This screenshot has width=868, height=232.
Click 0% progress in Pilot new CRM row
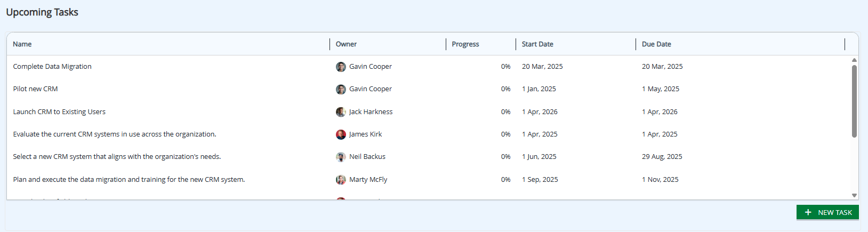(x=506, y=89)
